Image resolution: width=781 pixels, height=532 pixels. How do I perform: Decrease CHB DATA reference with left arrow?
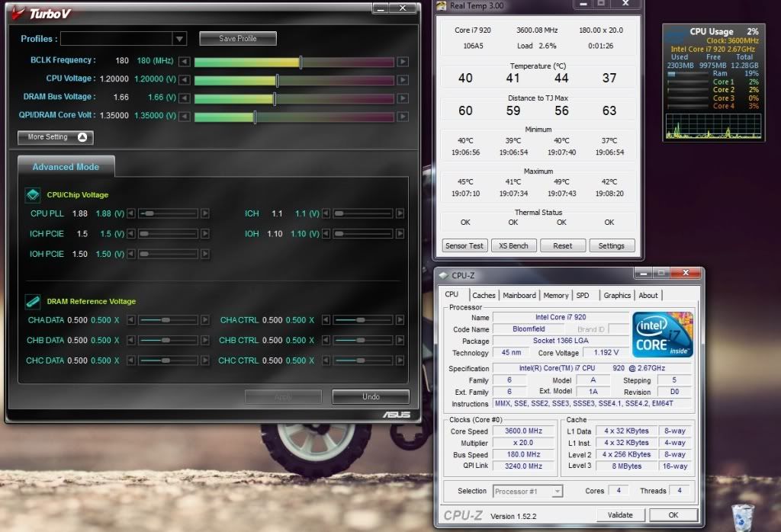click(131, 341)
